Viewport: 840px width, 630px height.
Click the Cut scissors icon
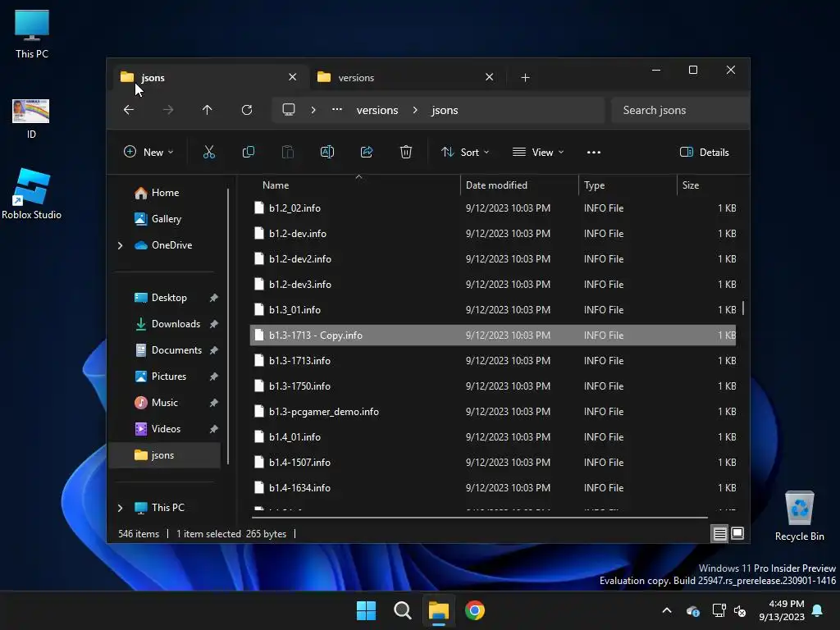point(209,152)
